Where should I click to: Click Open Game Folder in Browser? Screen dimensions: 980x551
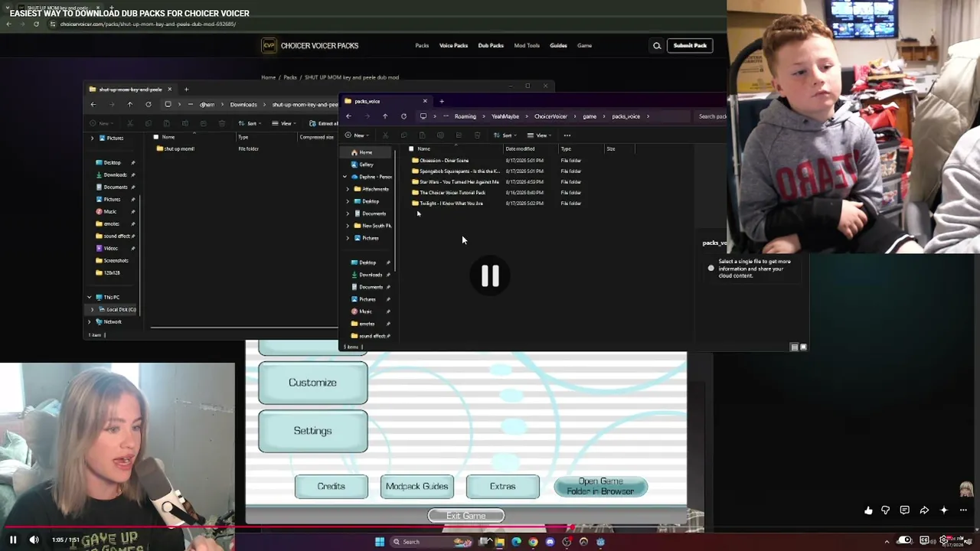coord(601,487)
